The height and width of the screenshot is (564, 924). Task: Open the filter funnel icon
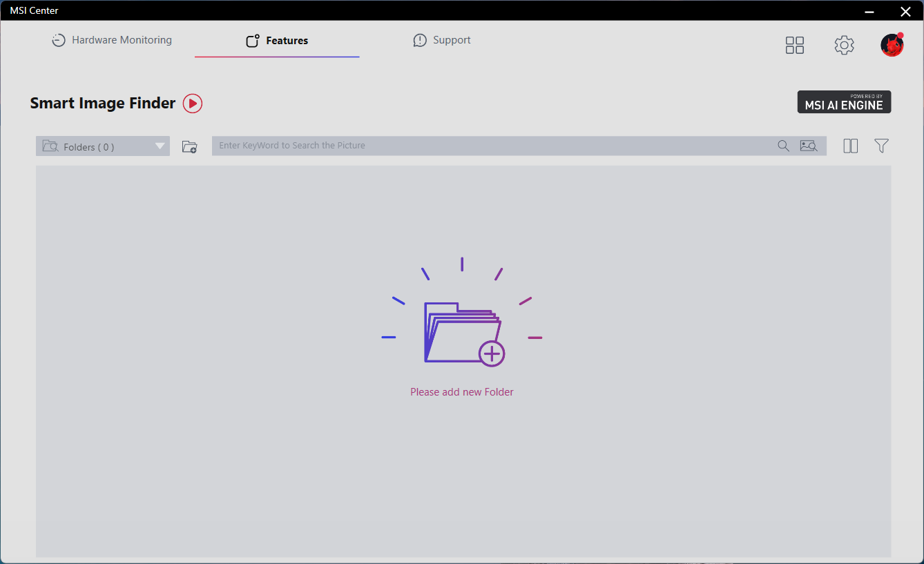point(881,146)
